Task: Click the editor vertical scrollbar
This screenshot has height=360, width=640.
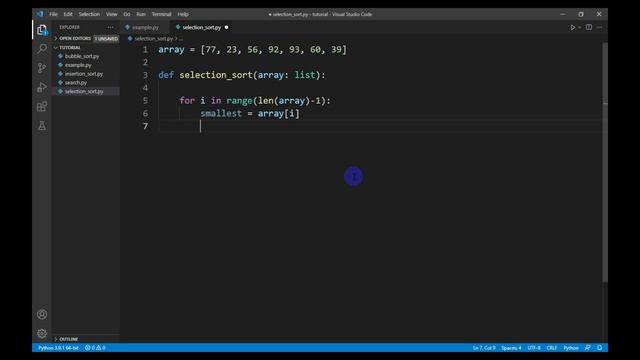Action: coord(605,162)
